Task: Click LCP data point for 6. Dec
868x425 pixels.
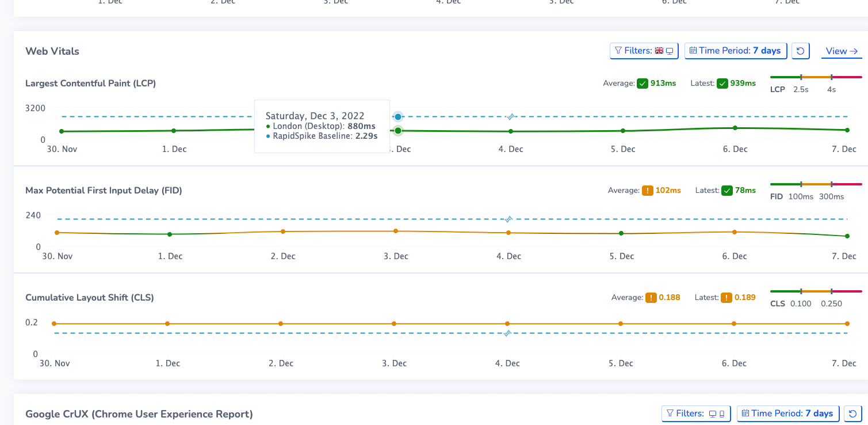Action: click(x=735, y=128)
